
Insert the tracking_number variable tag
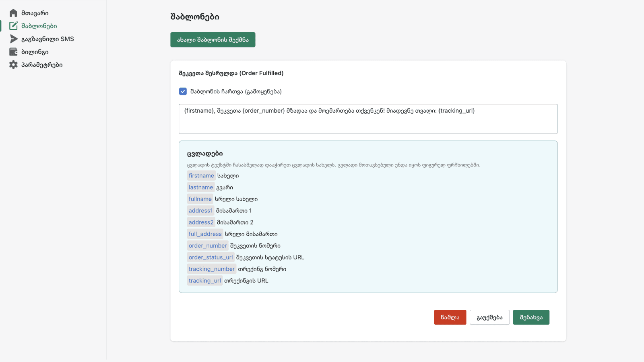(x=211, y=269)
